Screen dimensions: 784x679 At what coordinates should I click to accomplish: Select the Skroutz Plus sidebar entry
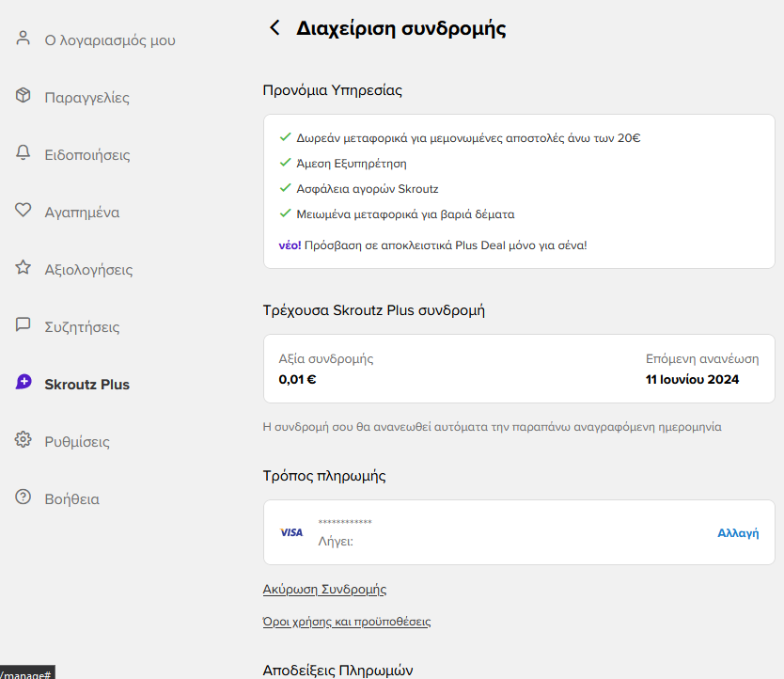click(87, 385)
